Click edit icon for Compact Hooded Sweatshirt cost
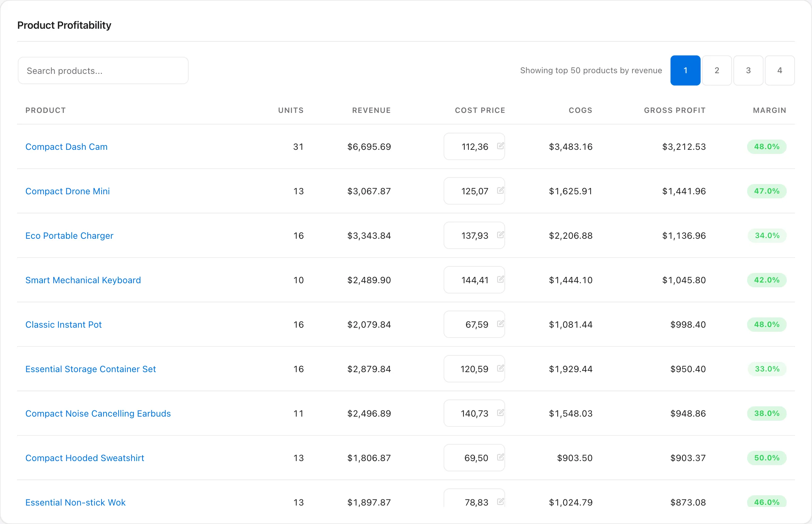The width and height of the screenshot is (812, 524). 500,457
